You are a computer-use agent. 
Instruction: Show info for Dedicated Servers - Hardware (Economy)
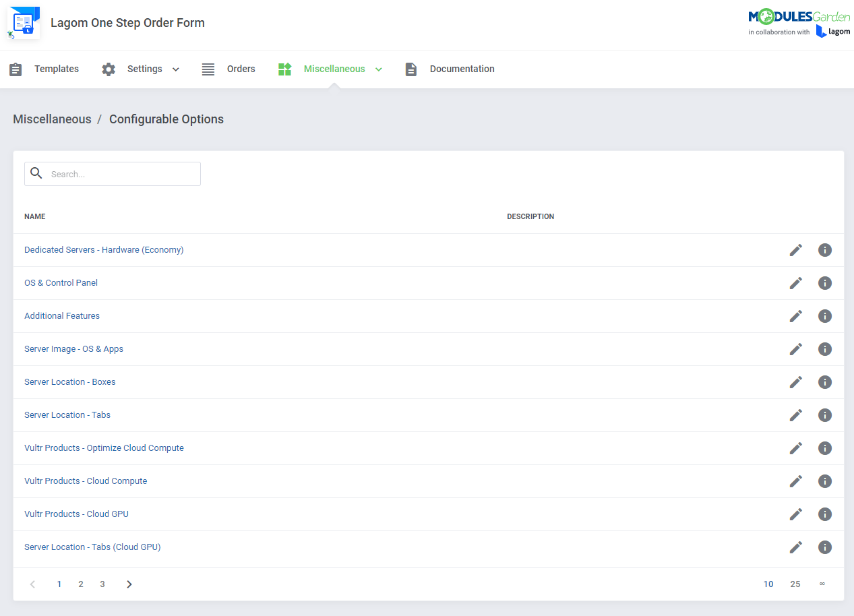[825, 250]
